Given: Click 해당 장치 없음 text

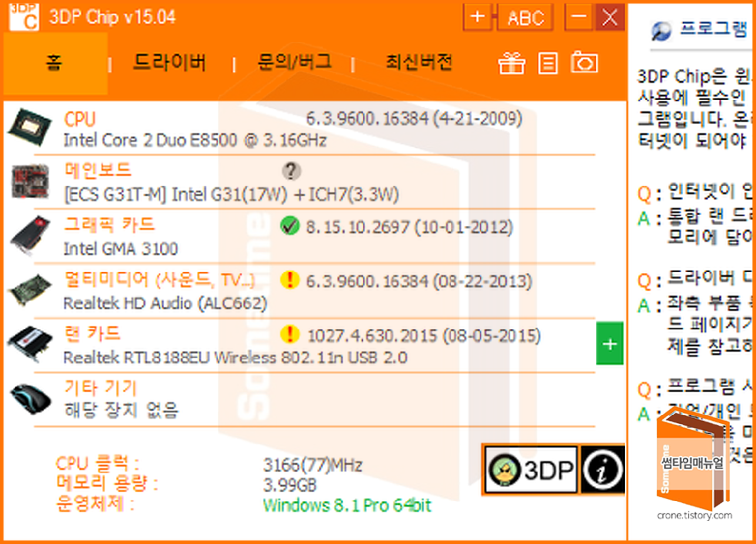Looking at the screenshot, I should tap(121, 409).
